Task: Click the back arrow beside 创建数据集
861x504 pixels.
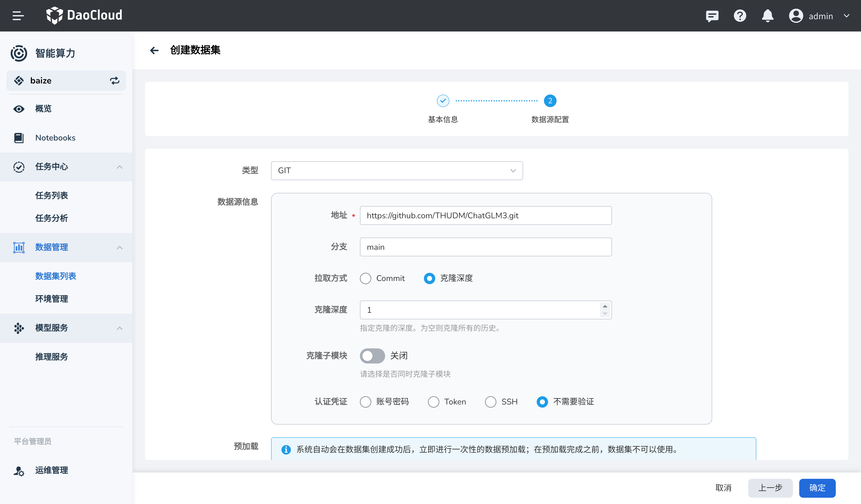Action: click(154, 50)
